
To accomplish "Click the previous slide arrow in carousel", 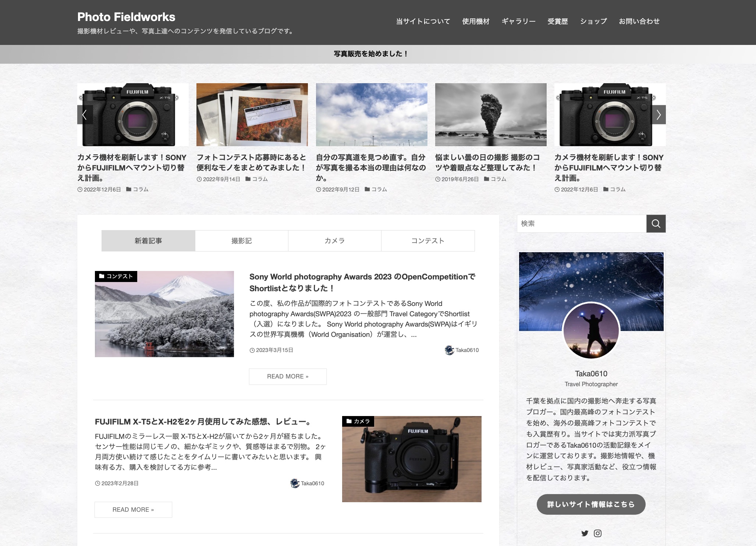I will (85, 115).
